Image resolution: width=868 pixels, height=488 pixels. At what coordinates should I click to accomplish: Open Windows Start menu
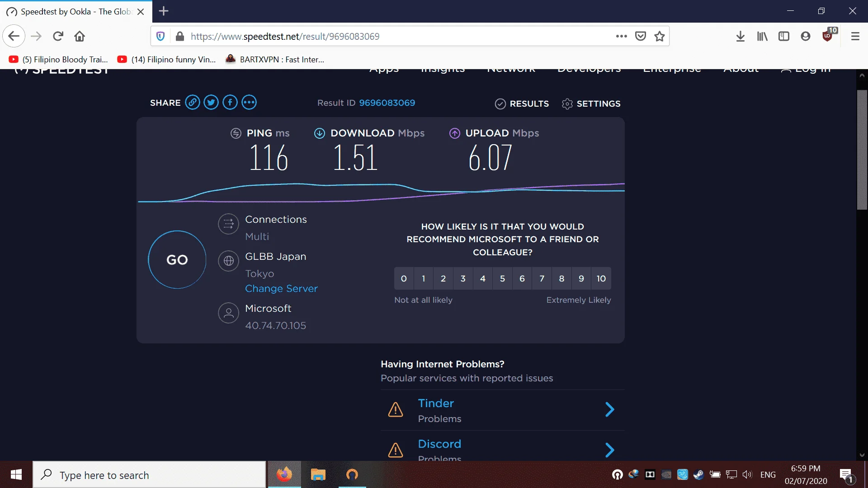click(16, 474)
